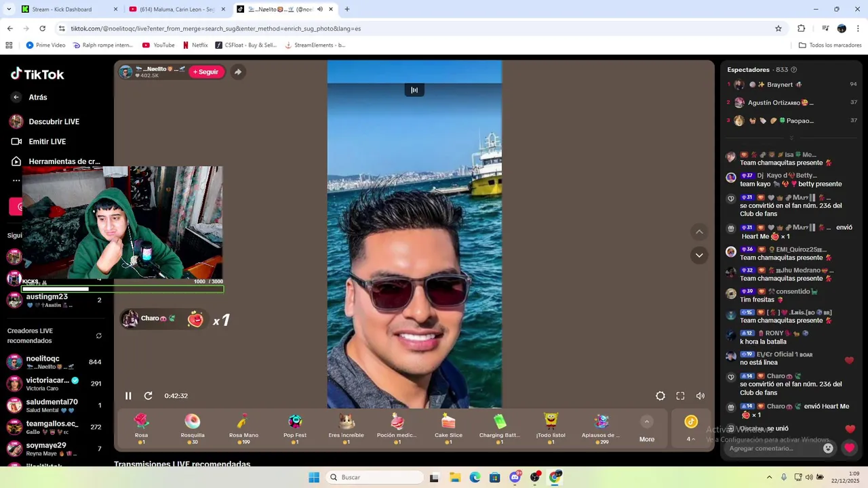Select top viewer Braynert
This screenshot has width=868, height=488.
792,85
